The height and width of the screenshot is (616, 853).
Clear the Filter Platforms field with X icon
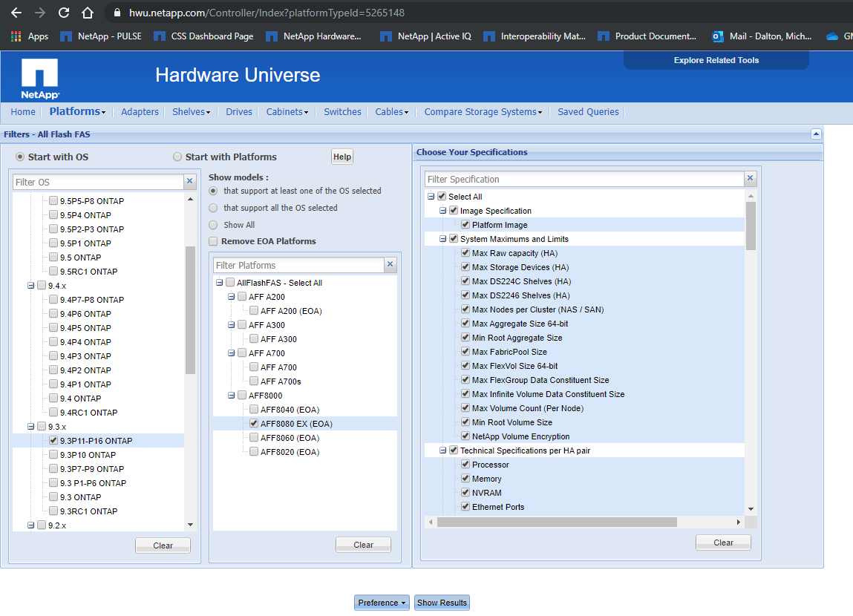(x=390, y=265)
